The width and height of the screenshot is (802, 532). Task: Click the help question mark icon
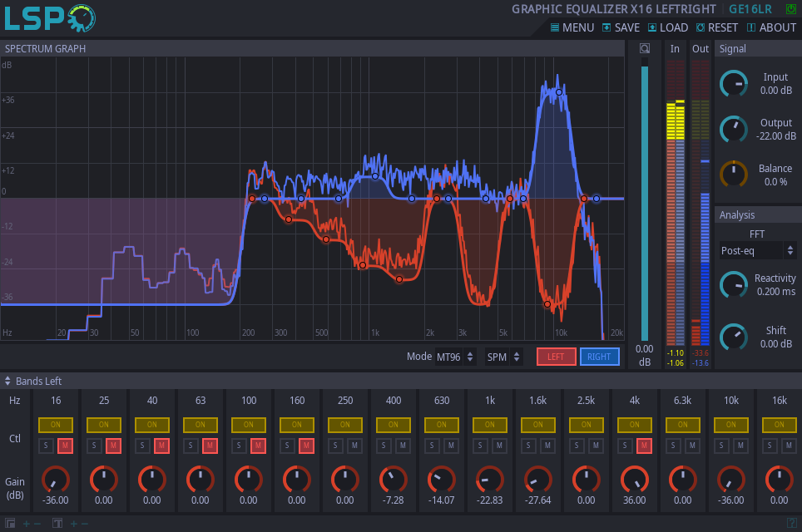tap(791, 523)
